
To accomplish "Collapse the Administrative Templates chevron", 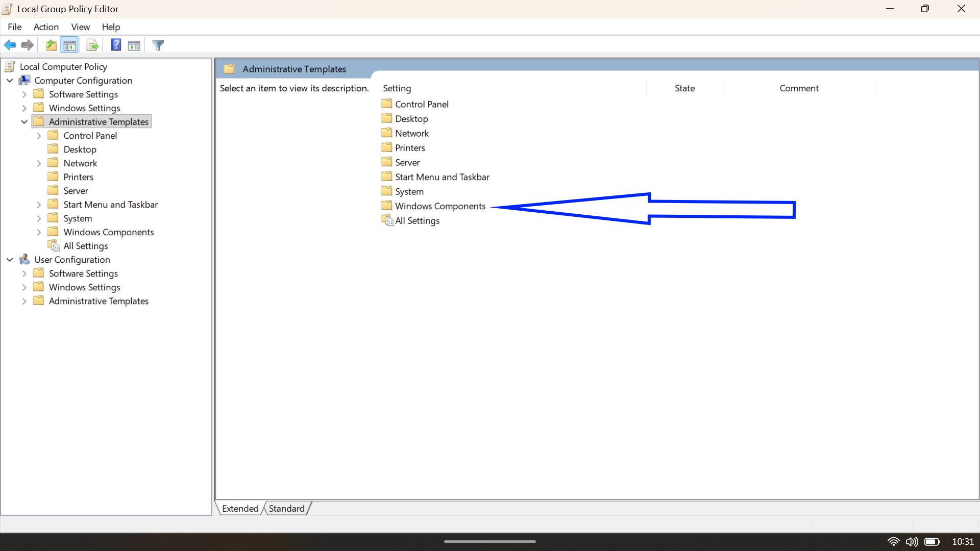I will click(23, 121).
